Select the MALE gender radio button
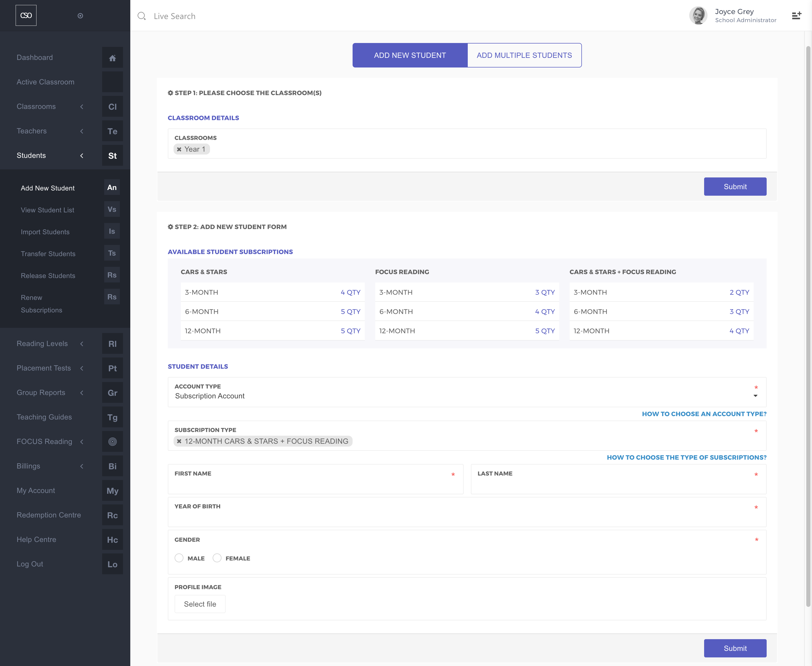Screen dimensions: 812x666 click(179, 558)
